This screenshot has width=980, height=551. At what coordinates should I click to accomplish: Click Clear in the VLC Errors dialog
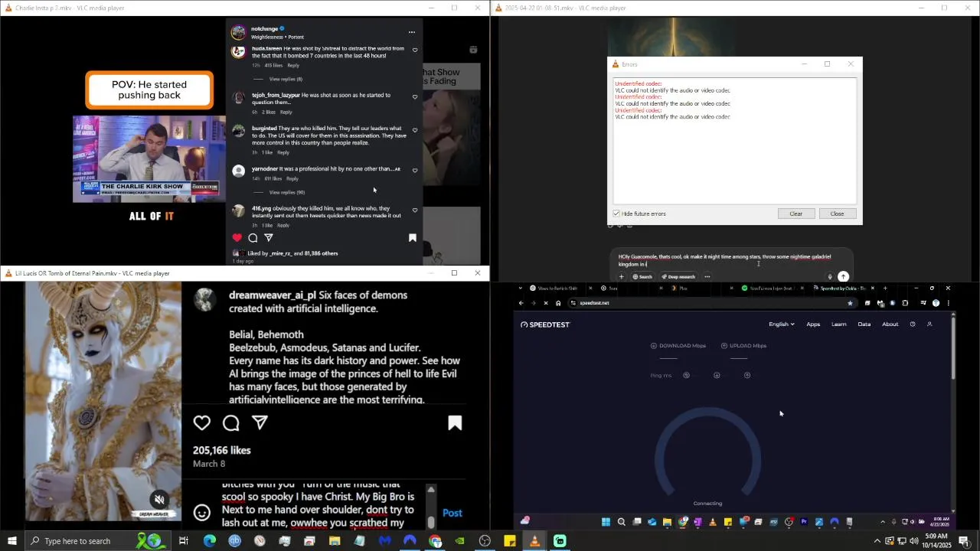click(796, 214)
